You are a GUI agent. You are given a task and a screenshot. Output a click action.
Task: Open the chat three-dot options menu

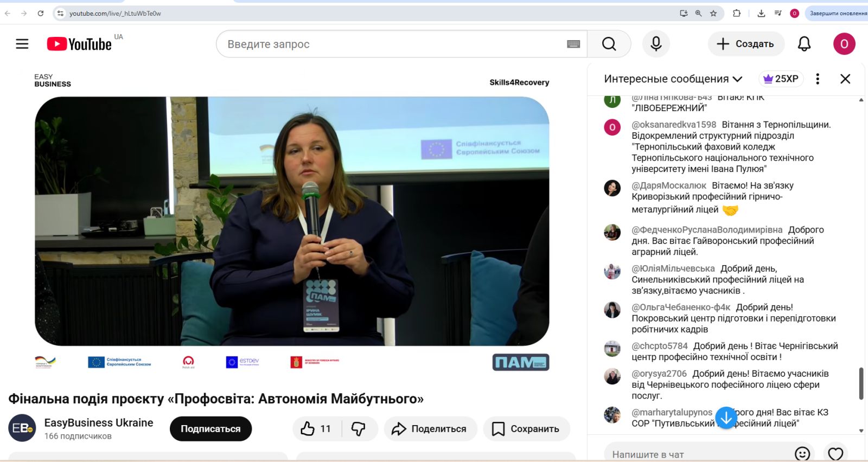pos(818,79)
